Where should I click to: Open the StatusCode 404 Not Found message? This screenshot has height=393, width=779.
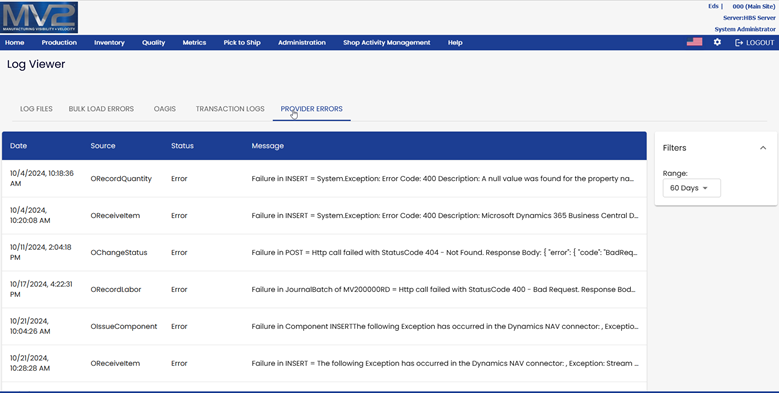[444, 252]
